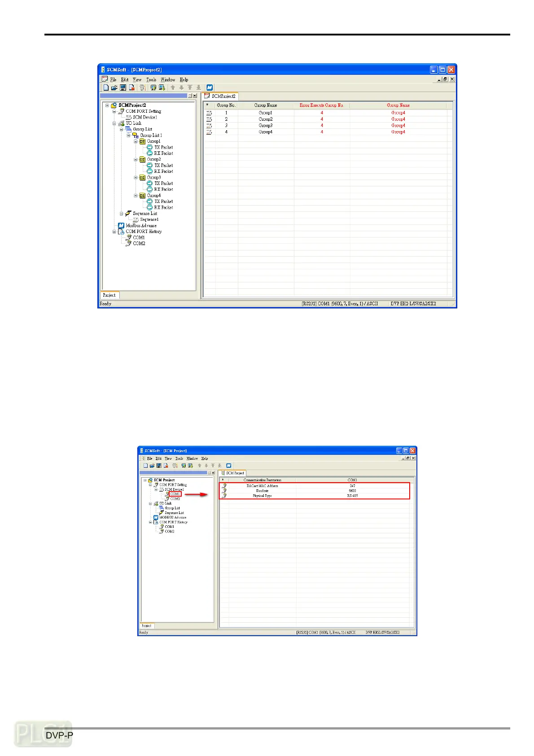Click BACnet MAC Address row icon
Image resolution: width=534 pixels, height=756 pixels.
coord(224,486)
